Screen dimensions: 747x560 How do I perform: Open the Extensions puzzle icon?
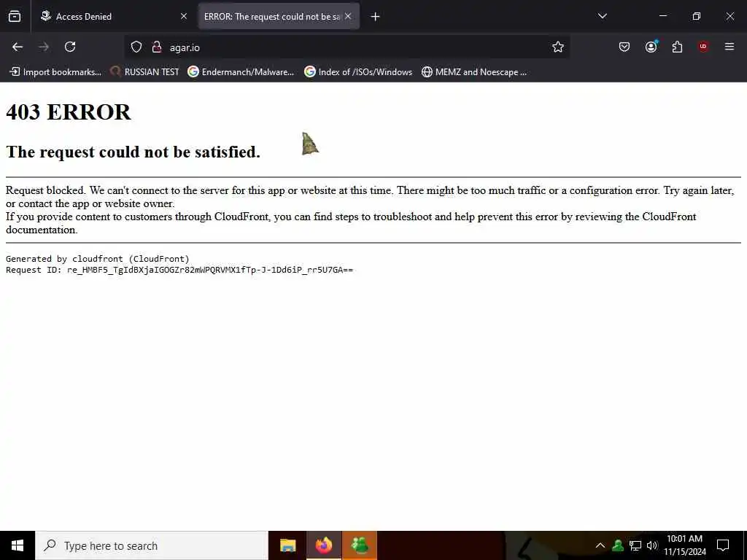[677, 47]
